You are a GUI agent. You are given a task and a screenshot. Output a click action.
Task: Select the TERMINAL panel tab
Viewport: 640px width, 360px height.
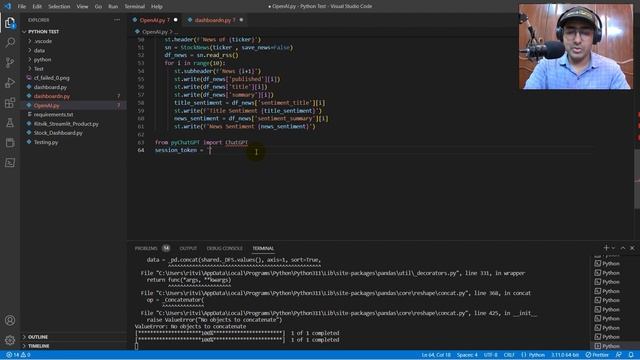263,248
